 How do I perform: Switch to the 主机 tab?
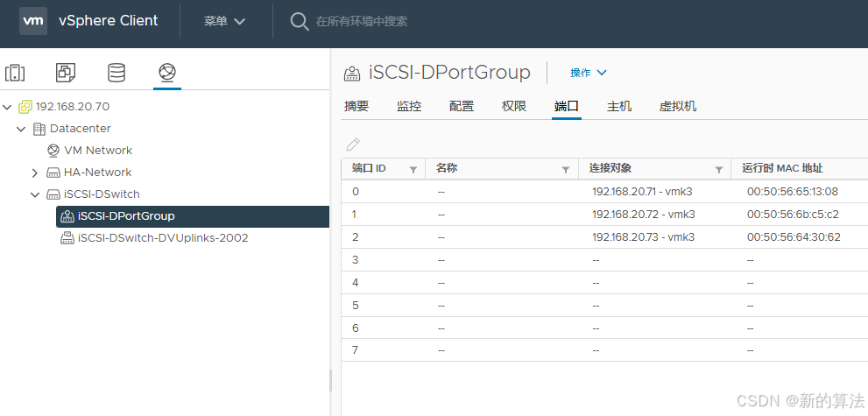tap(619, 106)
